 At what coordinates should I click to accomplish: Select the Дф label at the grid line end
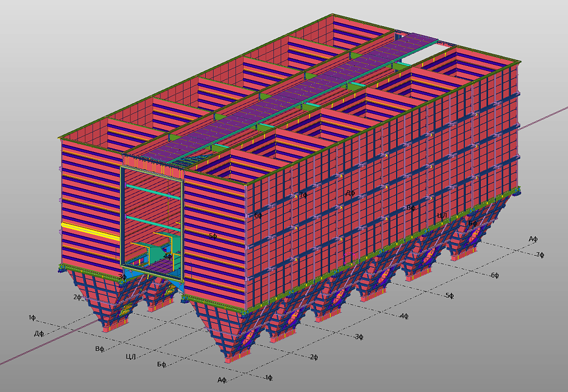(39, 333)
